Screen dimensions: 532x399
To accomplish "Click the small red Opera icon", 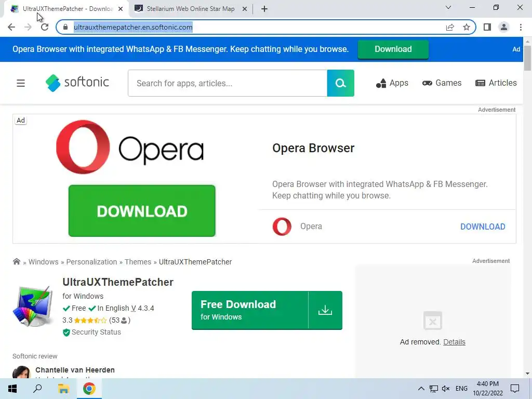I will coord(282,227).
